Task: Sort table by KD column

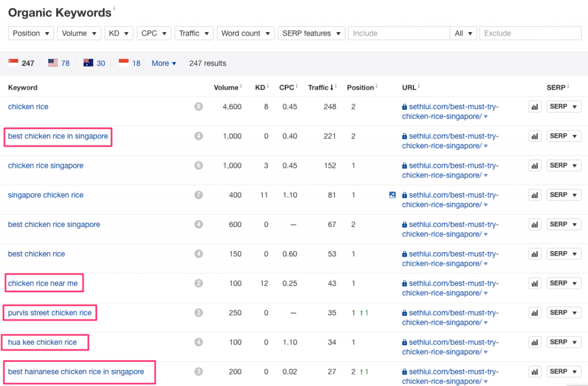Action: (260, 87)
